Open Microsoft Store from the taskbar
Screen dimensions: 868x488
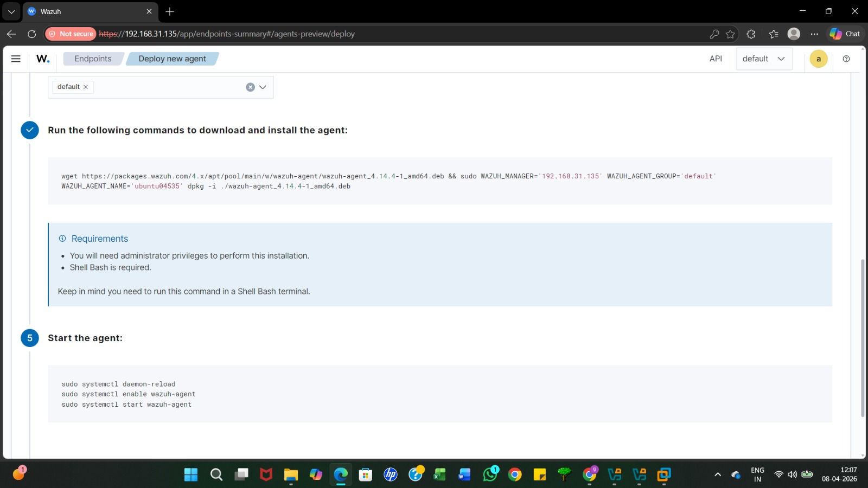coord(366,475)
